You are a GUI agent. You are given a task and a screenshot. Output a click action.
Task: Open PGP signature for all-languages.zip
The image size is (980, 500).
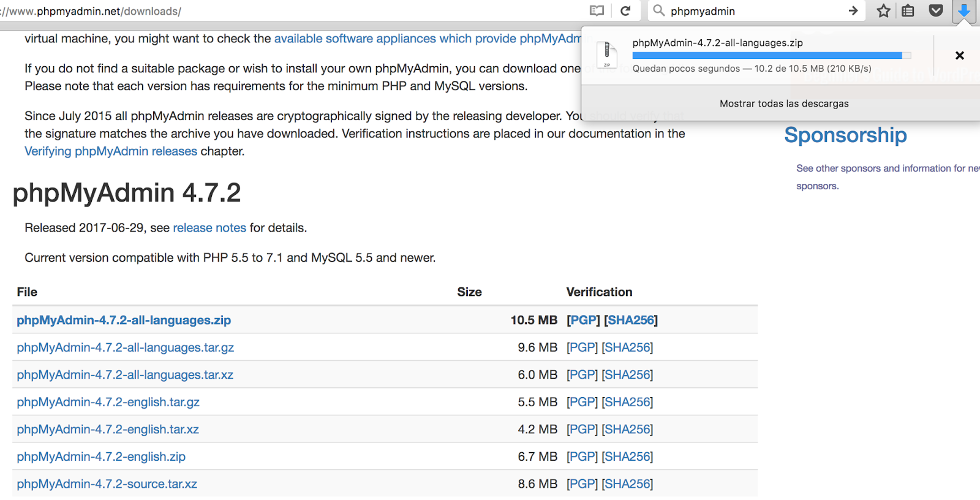click(x=583, y=320)
